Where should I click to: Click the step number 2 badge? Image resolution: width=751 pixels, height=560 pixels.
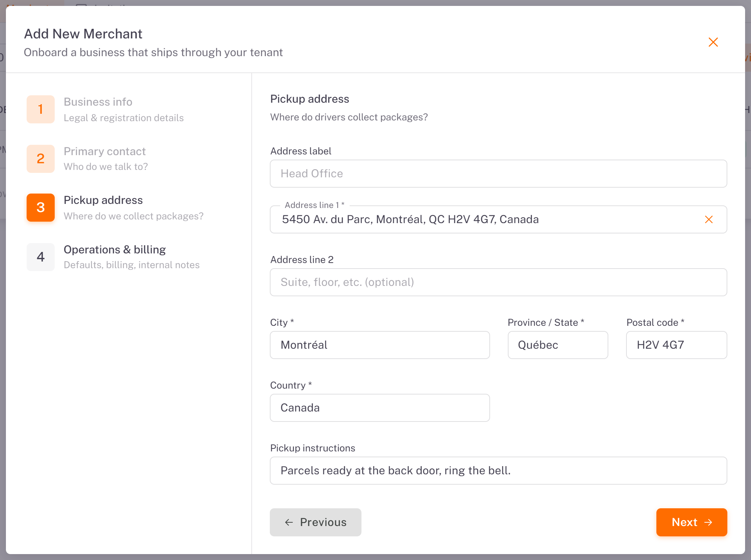[x=41, y=159]
